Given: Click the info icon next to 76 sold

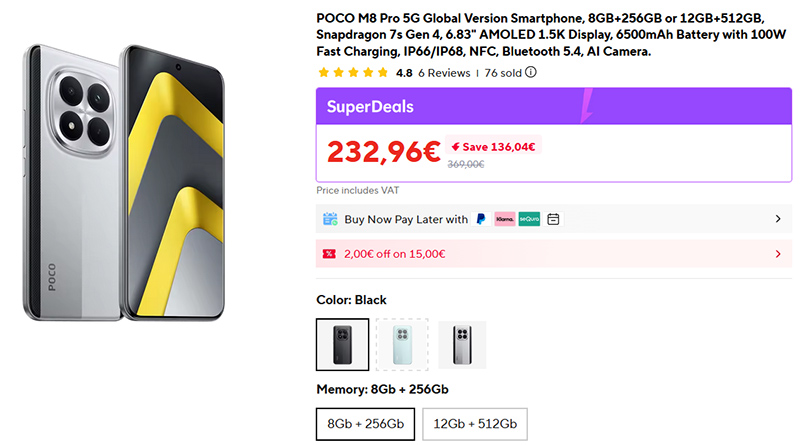Looking at the screenshot, I should click(x=531, y=72).
